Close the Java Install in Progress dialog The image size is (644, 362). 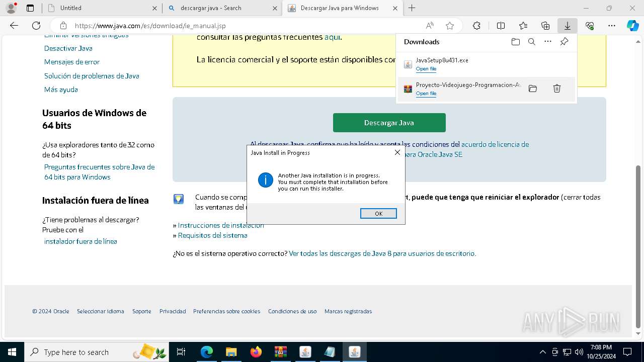[x=397, y=152]
